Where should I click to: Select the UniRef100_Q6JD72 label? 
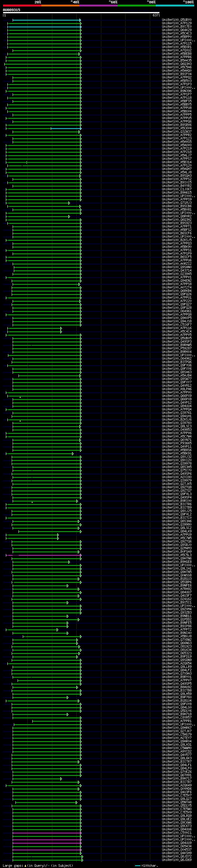(177, 856)
